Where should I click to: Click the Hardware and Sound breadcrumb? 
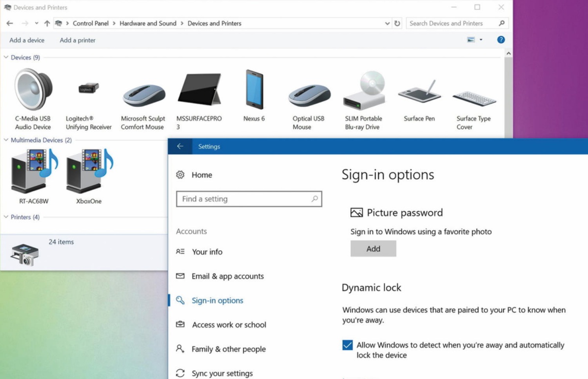pyautogui.click(x=148, y=23)
